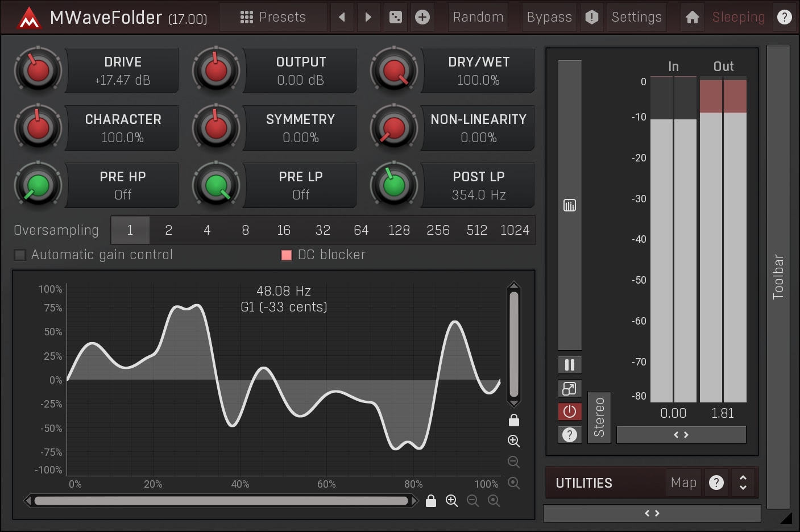Collapse the meter panel with arrows below
This screenshot has width=800, height=532.
681,435
